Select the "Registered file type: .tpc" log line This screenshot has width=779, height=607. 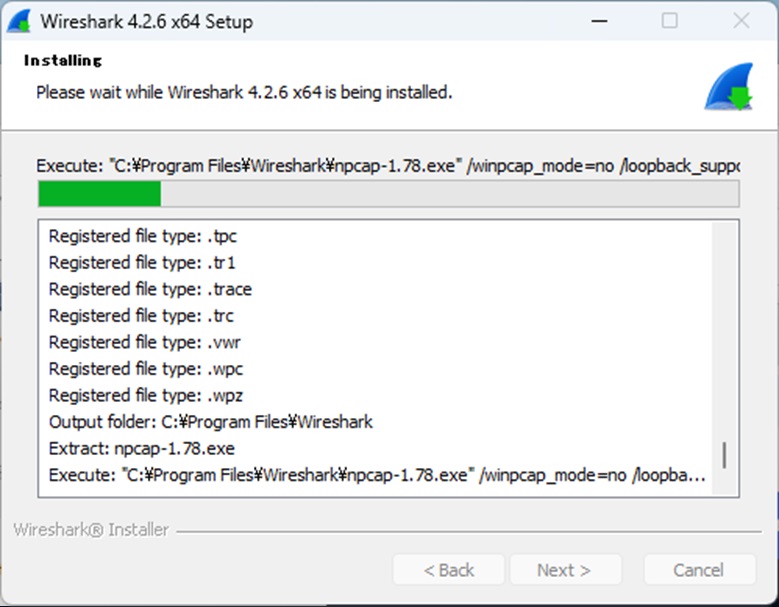143,237
